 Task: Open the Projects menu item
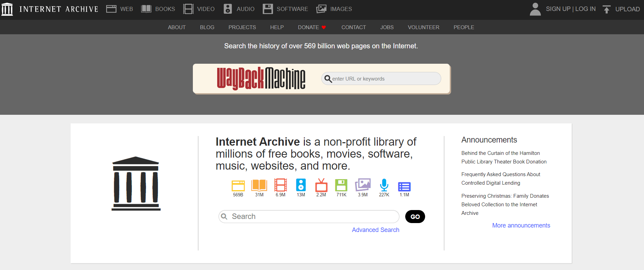point(242,27)
